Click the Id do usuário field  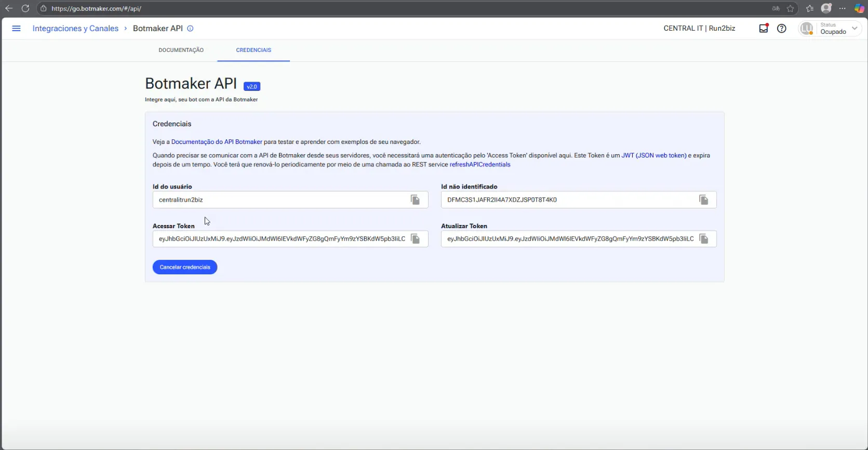[x=290, y=200]
